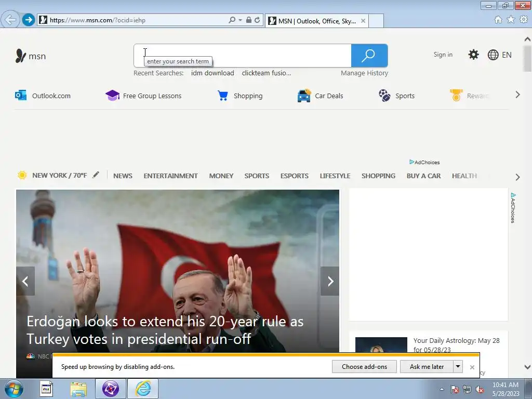532x399 pixels.
Task: Open the SHOPPING category in navigation bar
Action: click(378, 176)
